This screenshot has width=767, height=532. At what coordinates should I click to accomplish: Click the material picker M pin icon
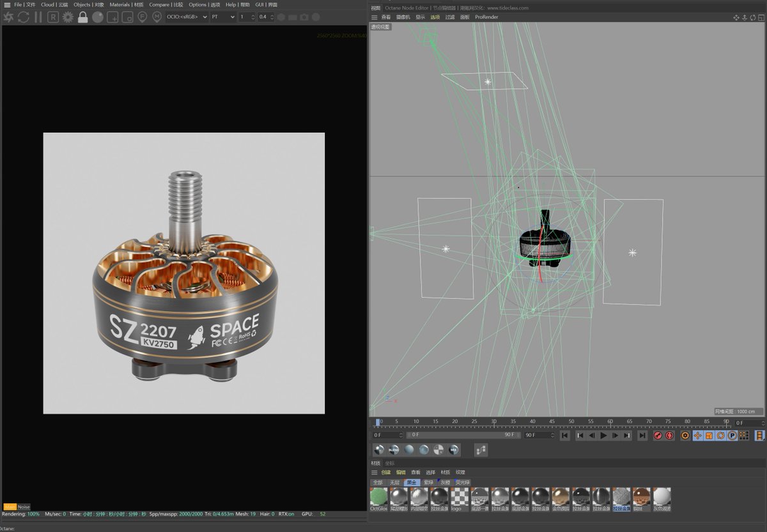157,17
